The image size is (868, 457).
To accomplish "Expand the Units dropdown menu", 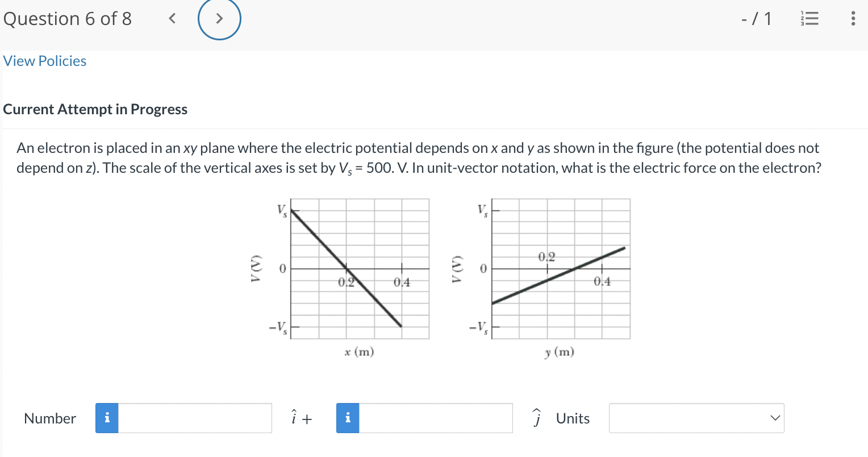I will [696, 418].
